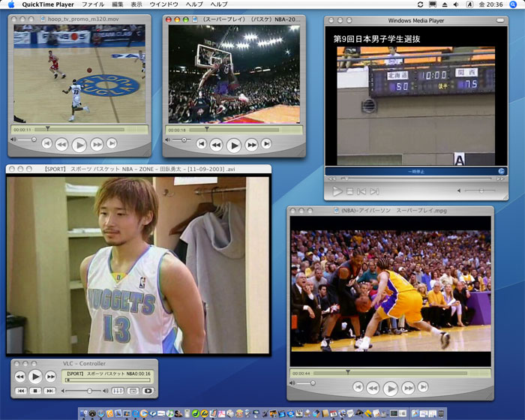Viewport: 525px width, 420px height.
Task: Jump to end of hoop_tv_promo_m320.mov
Action: [x=112, y=143]
